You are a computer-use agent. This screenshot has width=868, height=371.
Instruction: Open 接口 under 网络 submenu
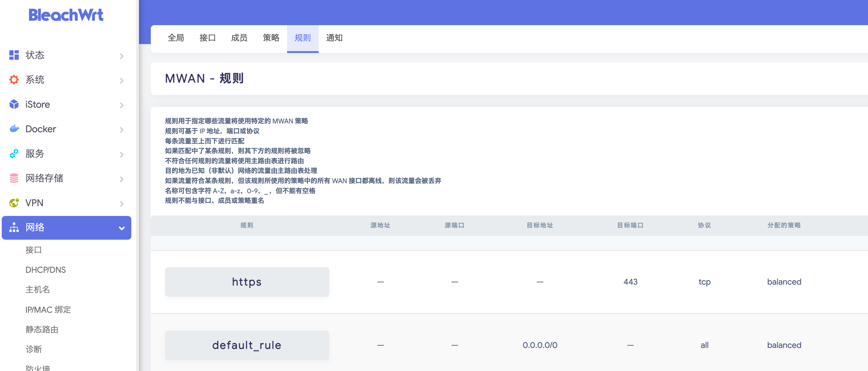[34, 250]
